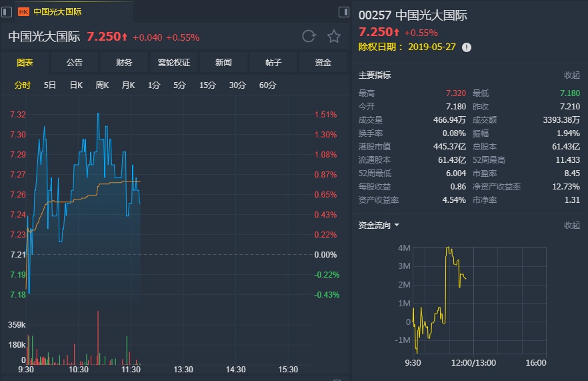The height and width of the screenshot is (381, 588).
Task: Click the 市净率 value 1.31
Action: (572, 200)
